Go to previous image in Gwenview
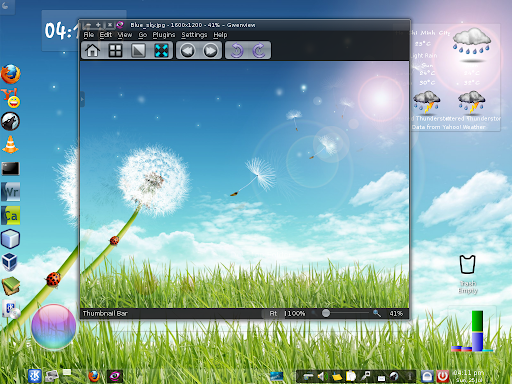This screenshot has width=512, height=384. (187, 51)
